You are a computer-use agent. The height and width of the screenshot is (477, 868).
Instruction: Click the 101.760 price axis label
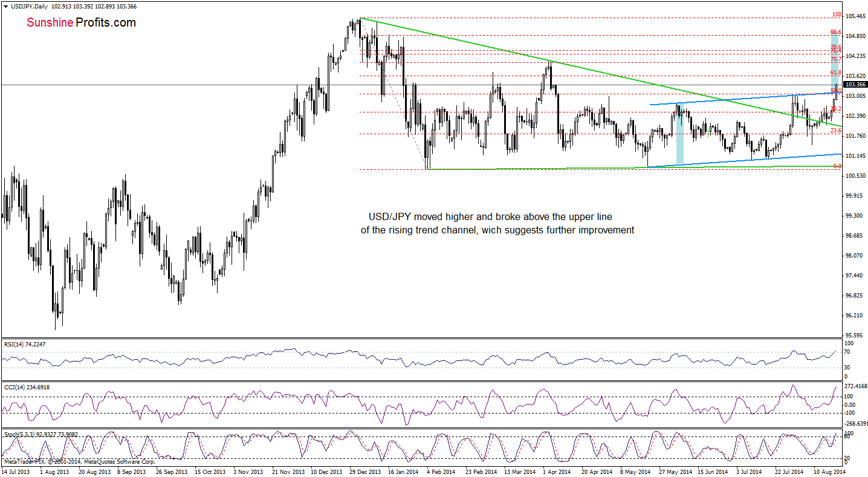point(856,135)
